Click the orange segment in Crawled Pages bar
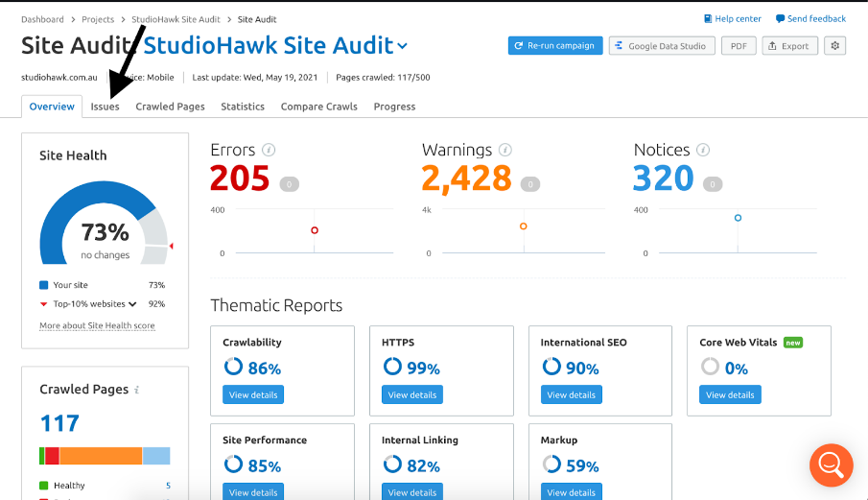 [x=101, y=456]
